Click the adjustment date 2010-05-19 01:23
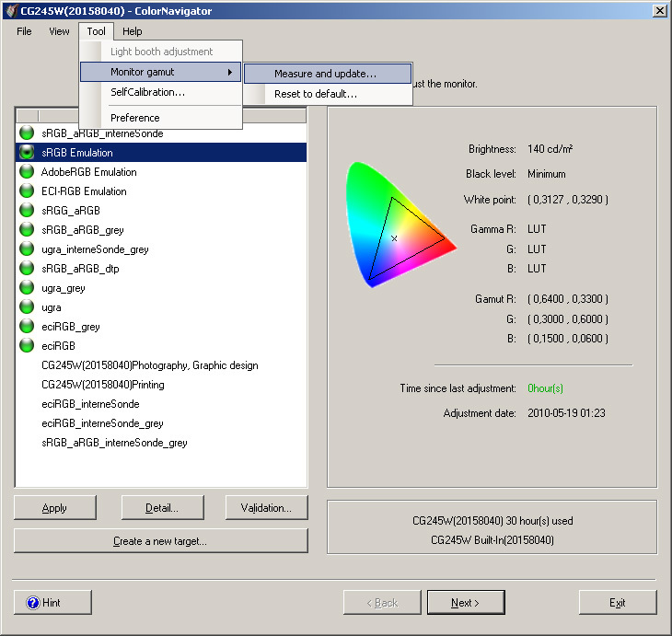The width and height of the screenshot is (672, 636). 566,413
